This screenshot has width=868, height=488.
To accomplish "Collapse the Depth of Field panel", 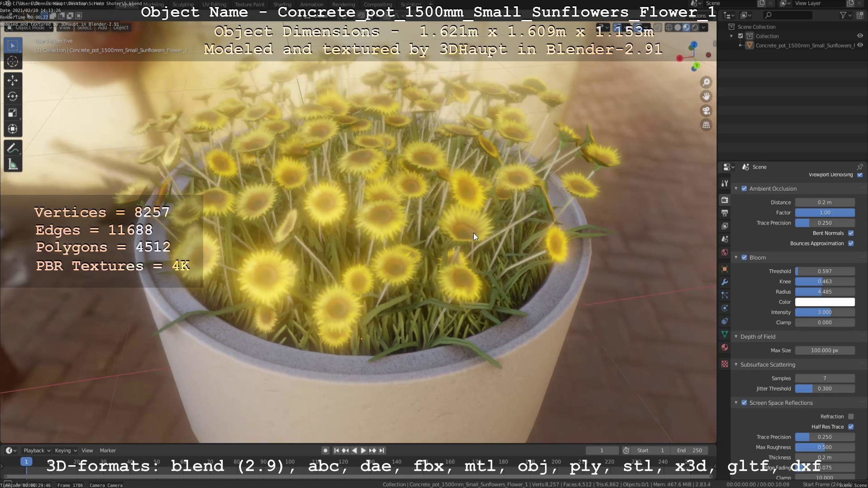I will click(x=736, y=337).
